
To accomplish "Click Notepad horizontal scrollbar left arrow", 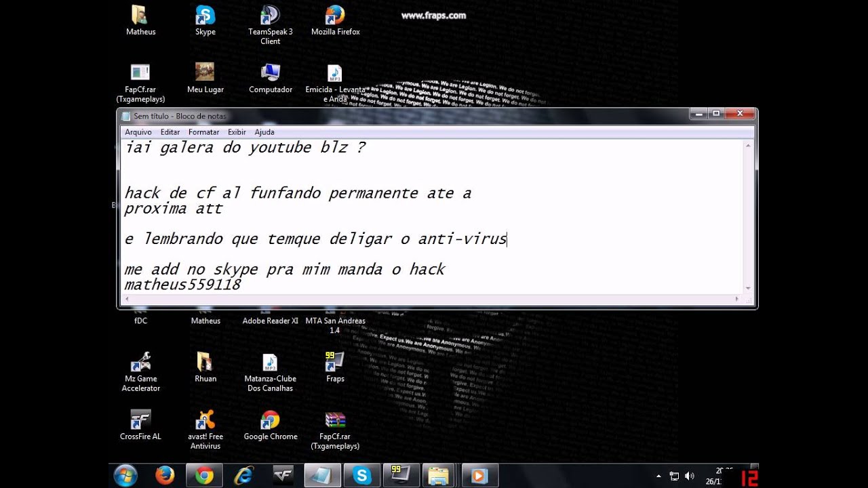I will tap(127, 299).
